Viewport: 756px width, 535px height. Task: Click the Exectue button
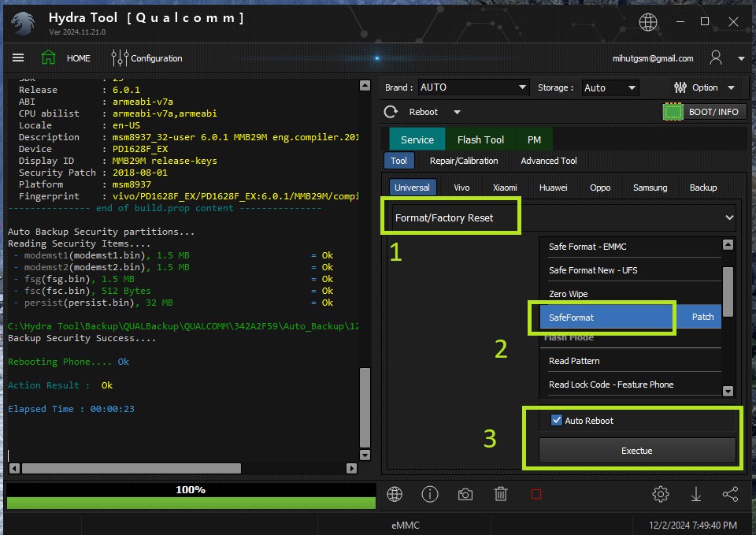[x=637, y=451]
